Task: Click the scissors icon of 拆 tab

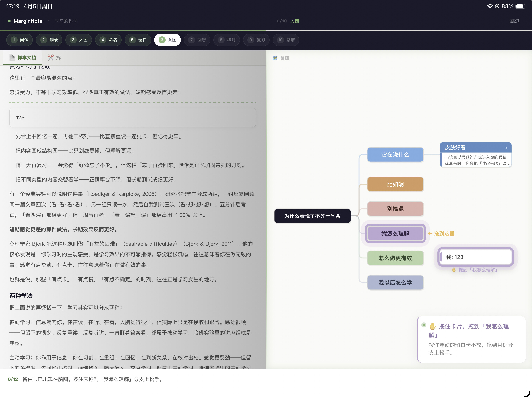Action: coord(50,57)
